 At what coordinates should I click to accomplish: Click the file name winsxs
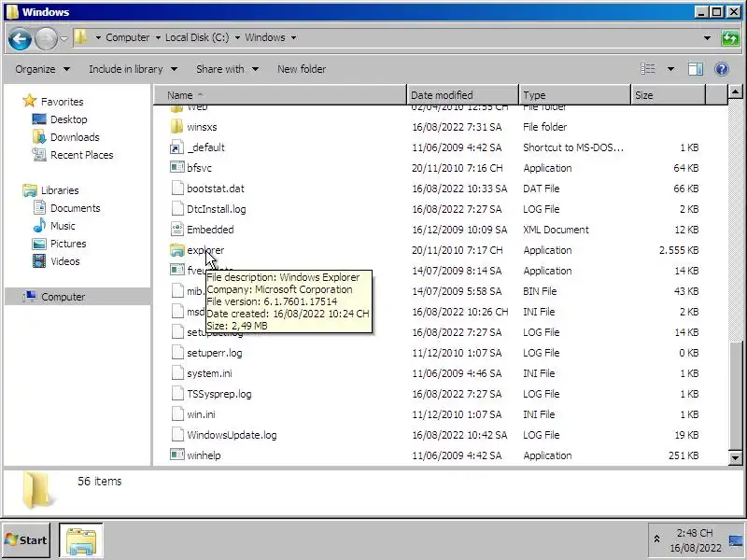click(202, 127)
